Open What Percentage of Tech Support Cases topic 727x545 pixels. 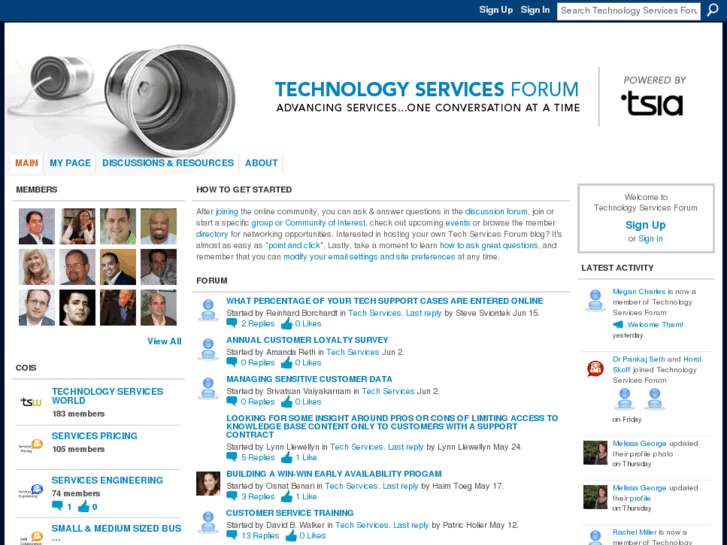[384, 301]
